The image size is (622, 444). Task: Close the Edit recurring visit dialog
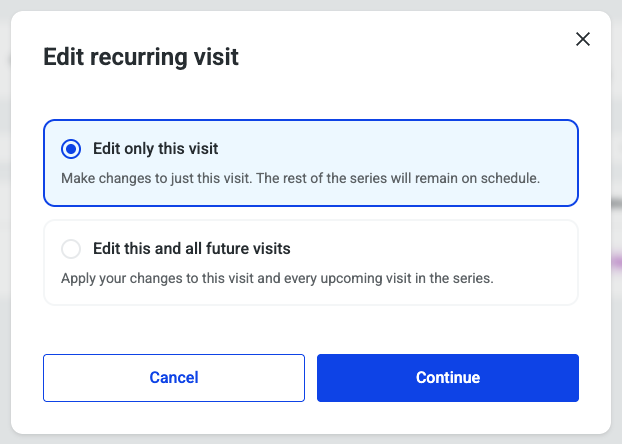tap(583, 39)
